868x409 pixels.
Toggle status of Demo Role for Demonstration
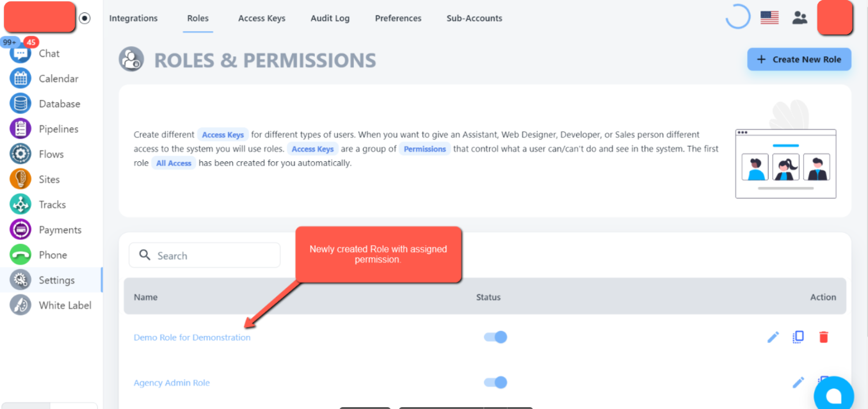tap(495, 337)
